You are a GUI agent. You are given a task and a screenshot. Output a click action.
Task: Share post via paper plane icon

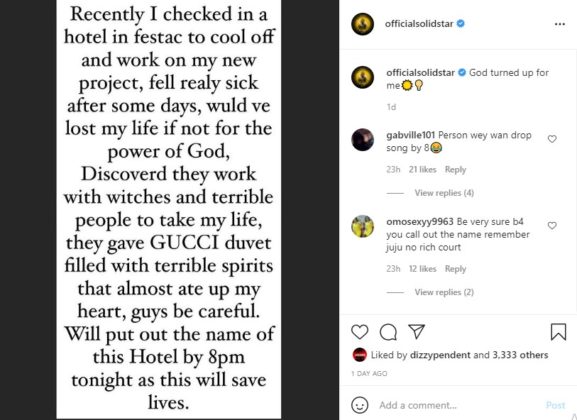point(417,331)
